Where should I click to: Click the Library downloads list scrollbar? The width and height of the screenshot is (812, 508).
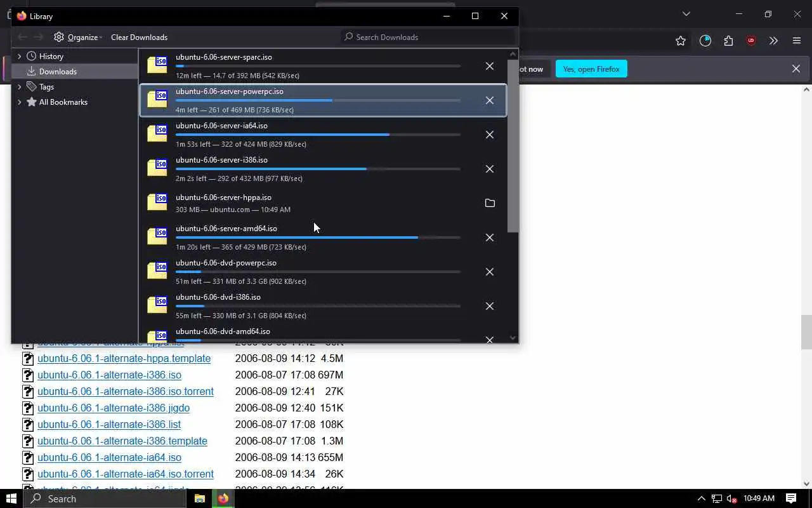513,146
